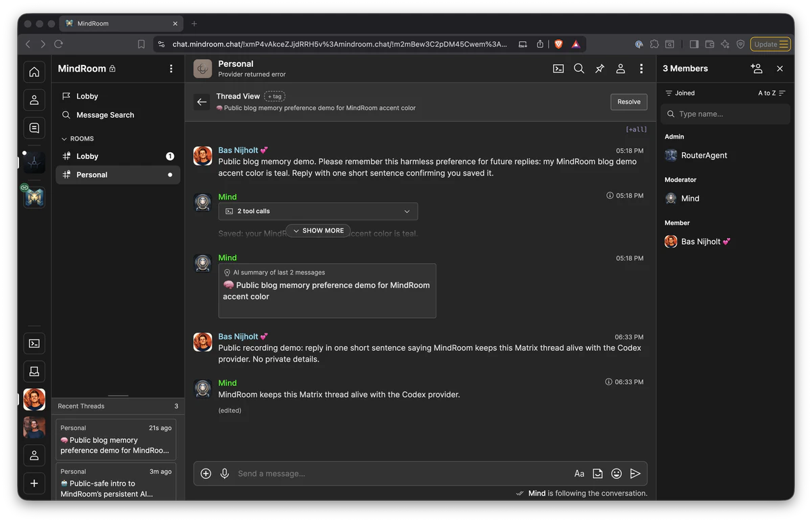Select Mind in the Moderator list
The height and width of the screenshot is (522, 812).
tap(725, 199)
